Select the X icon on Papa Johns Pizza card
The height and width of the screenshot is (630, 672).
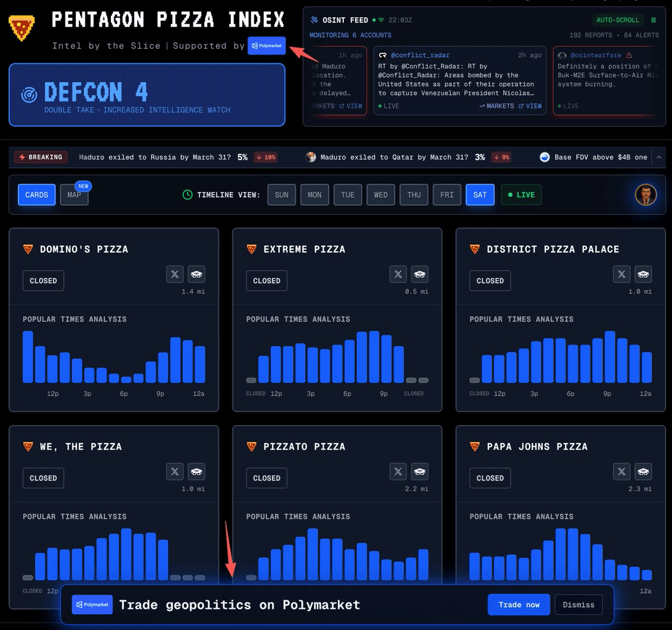point(622,472)
